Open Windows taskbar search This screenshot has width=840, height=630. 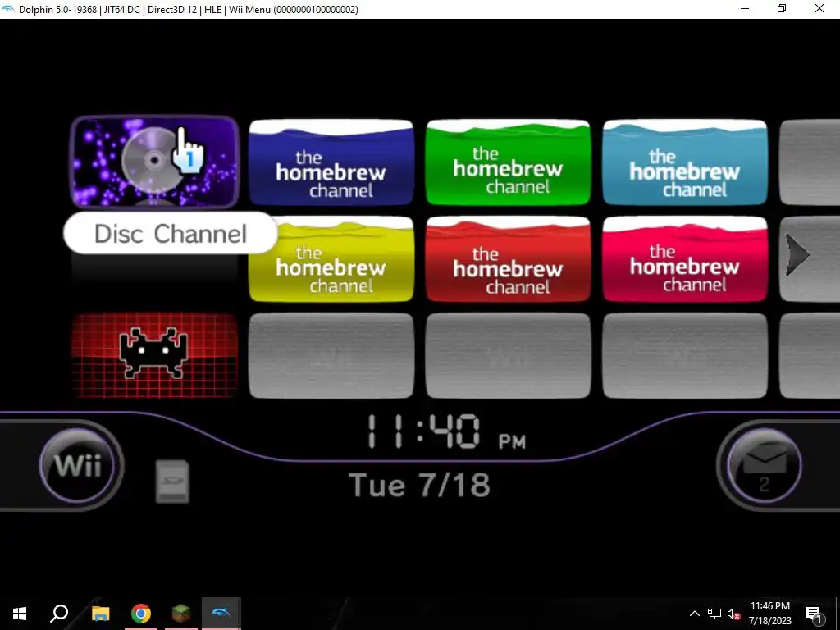(x=59, y=614)
